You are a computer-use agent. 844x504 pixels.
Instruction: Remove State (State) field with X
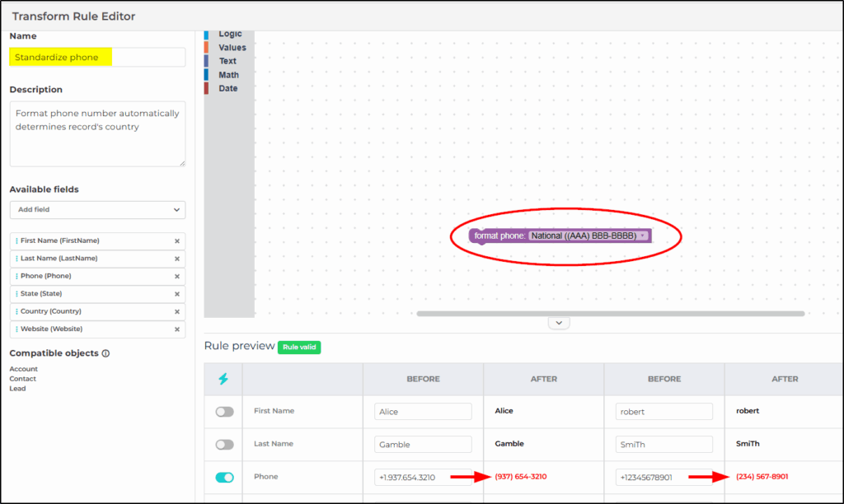pos(177,294)
